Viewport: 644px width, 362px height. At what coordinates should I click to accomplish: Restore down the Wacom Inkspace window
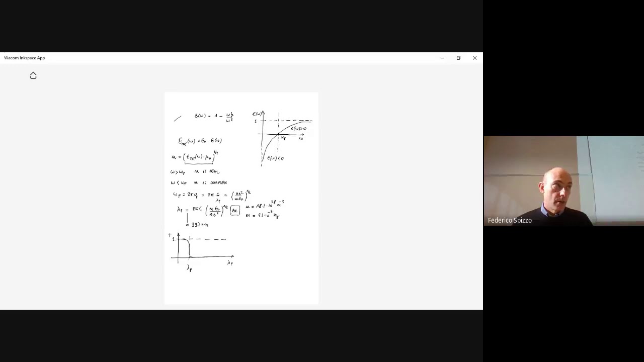click(x=458, y=58)
